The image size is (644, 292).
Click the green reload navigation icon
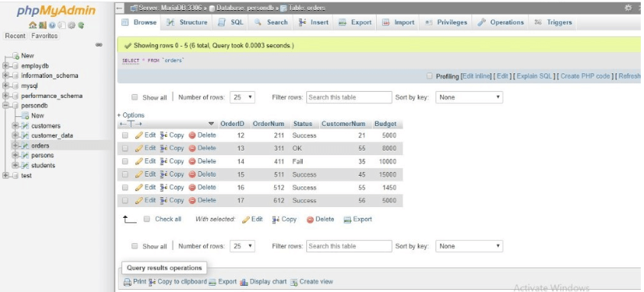click(x=81, y=25)
